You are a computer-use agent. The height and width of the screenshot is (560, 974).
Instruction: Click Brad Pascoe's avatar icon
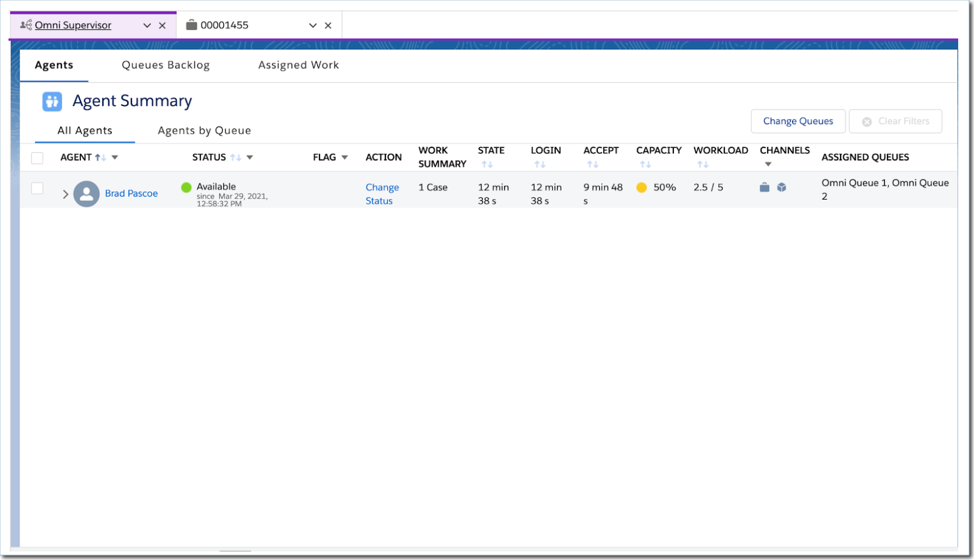(86, 194)
